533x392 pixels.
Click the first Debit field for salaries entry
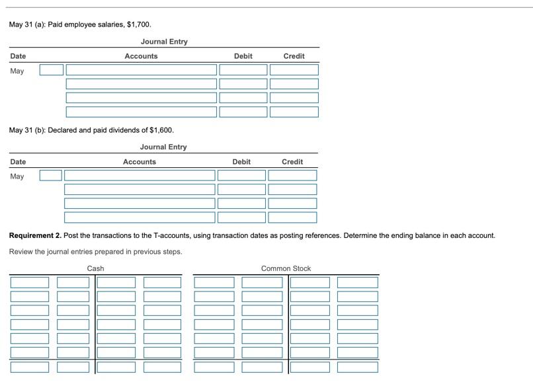[243, 69]
